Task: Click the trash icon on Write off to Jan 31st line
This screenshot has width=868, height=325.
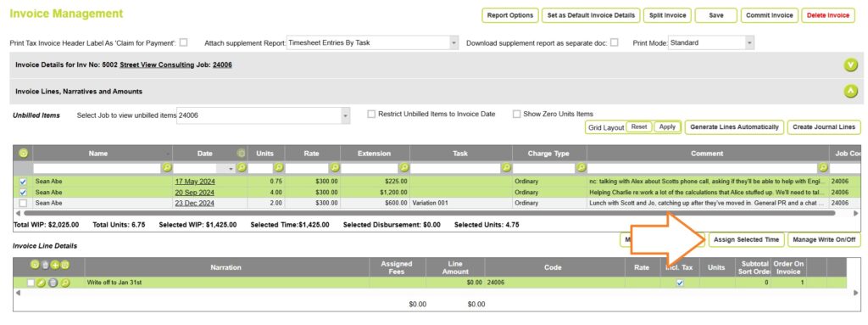Action: click(53, 283)
